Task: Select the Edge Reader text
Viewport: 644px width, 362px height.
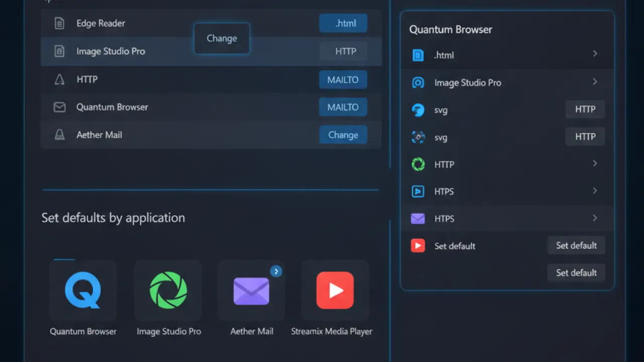Action: pos(101,23)
